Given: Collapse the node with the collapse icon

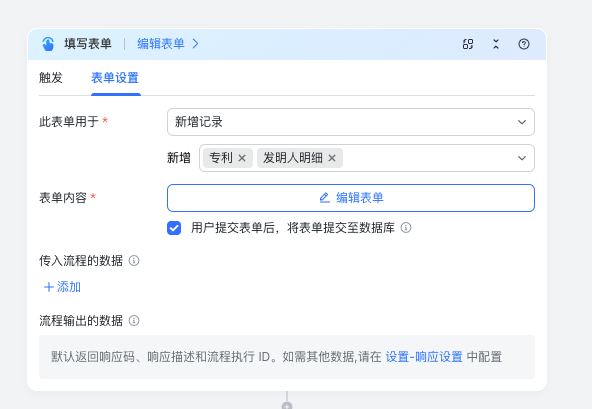Looking at the screenshot, I should pos(496,44).
